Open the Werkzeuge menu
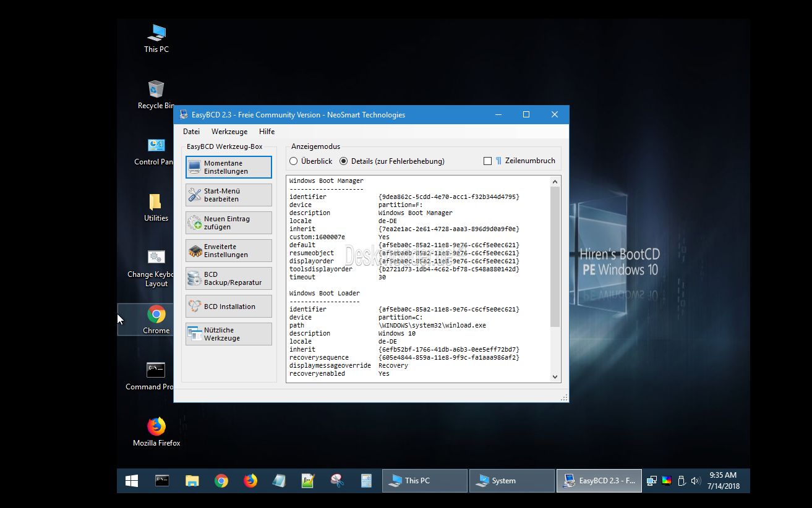 (229, 132)
